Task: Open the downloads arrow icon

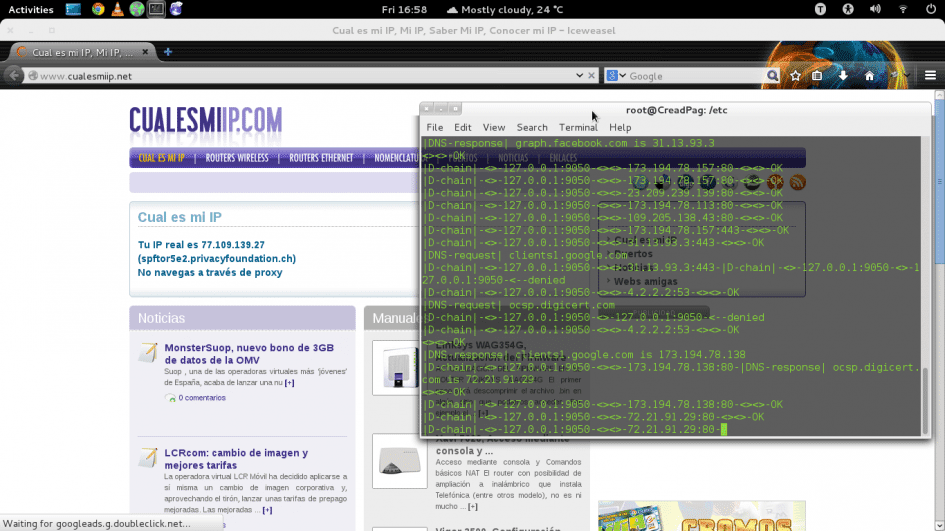Action: pos(843,76)
